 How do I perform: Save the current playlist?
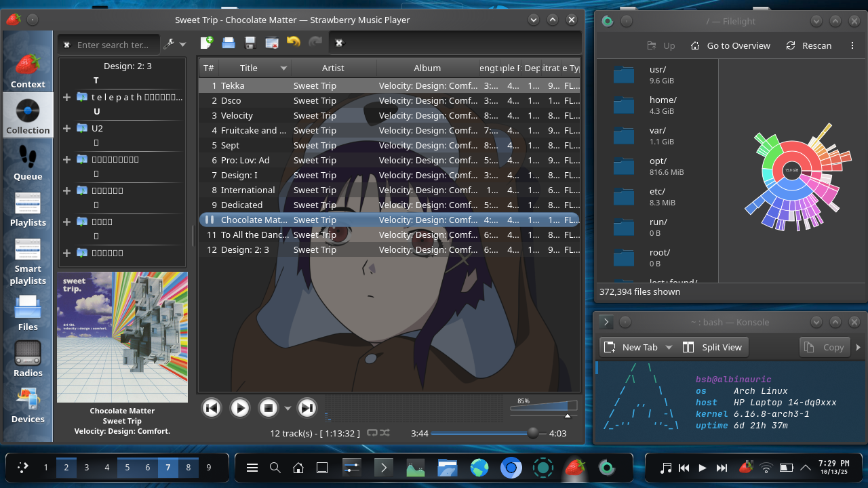point(250,43)
